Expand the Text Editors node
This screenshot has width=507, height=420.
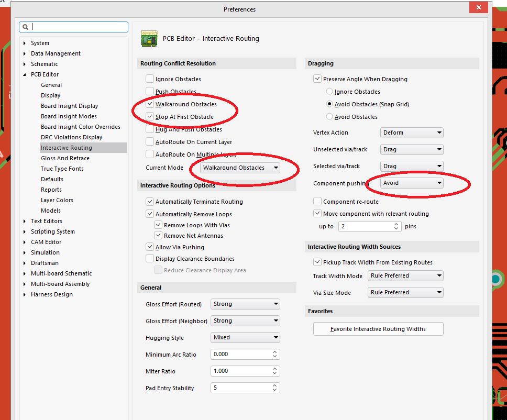(x=25, y=221)
